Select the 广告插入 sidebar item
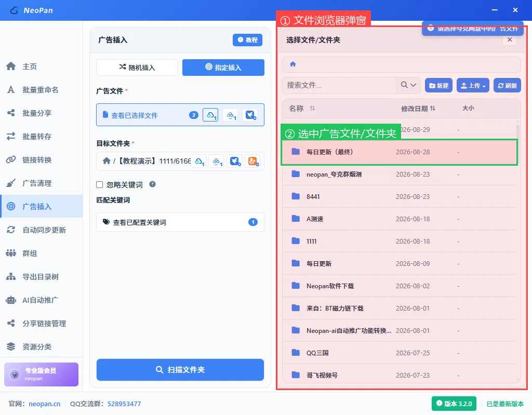The image size is (532, 415). [x=42, y=206]
